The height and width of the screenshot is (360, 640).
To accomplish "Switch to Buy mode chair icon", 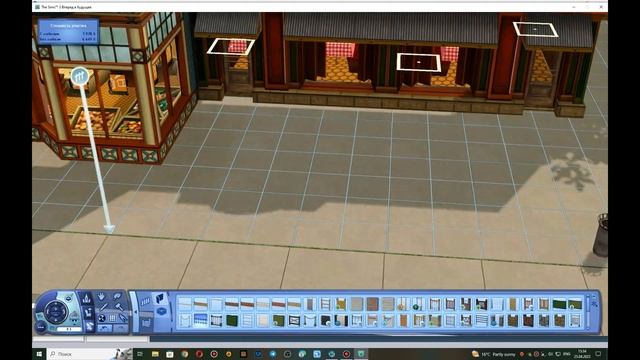I will (x=88, y=313).
